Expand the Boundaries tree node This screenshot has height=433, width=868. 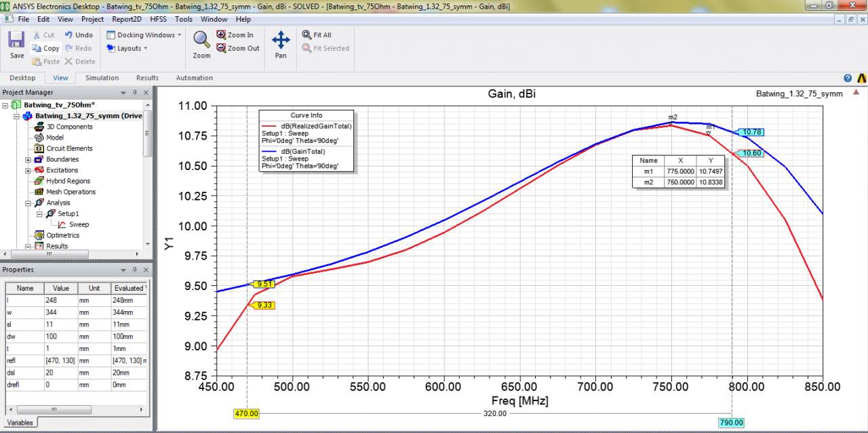pos(28,160)
